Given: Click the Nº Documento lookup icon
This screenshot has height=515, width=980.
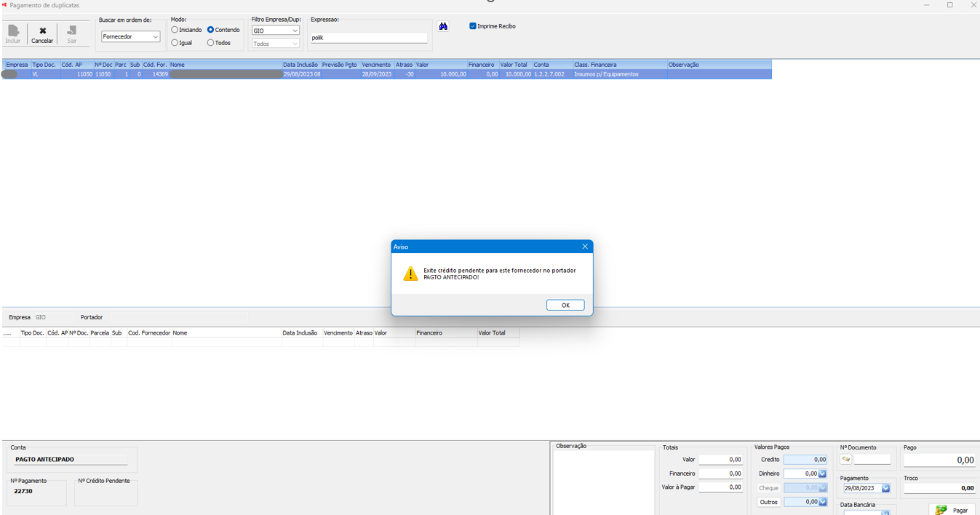Looking at the screenshot, I should 846,460.
